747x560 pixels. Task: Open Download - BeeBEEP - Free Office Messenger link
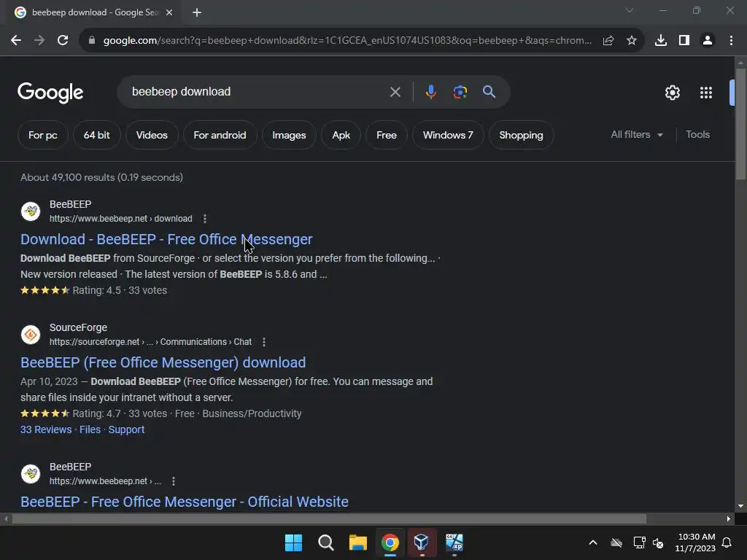pos(166,239)
